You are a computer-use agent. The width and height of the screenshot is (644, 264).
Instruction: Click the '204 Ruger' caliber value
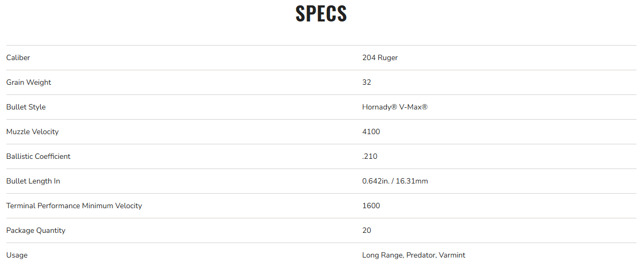tap(380, 57)
